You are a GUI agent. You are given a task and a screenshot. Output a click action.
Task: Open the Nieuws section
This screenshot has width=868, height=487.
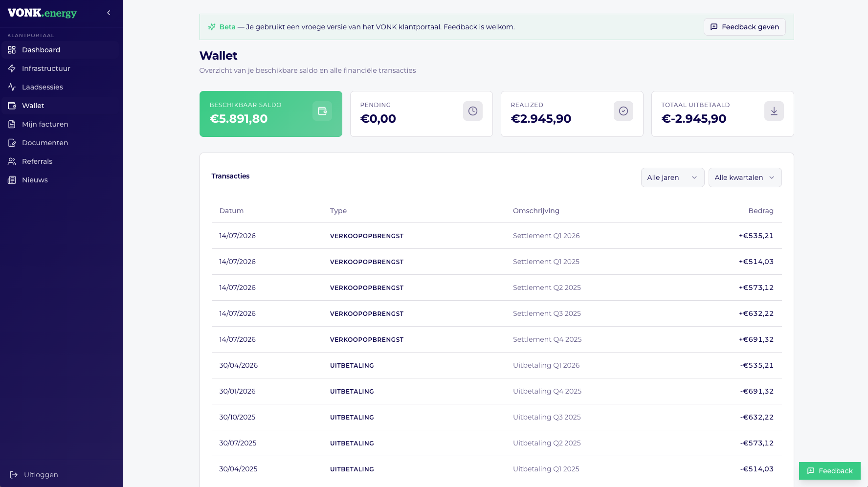point(61,180)
